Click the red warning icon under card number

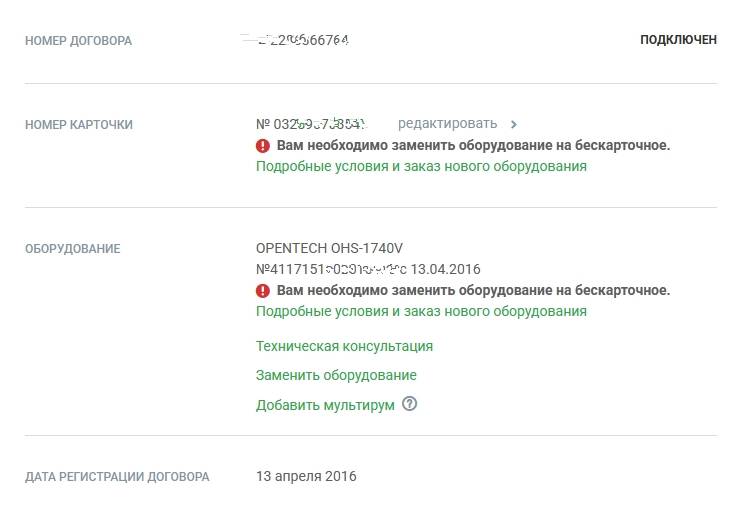coord(263,145)
